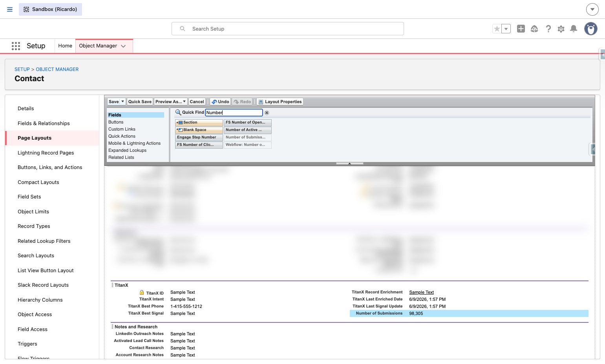The width and height of the screenshot is (605, 364).
Task: Click the SETUP breadcrumb link
Action: point(22,69)
